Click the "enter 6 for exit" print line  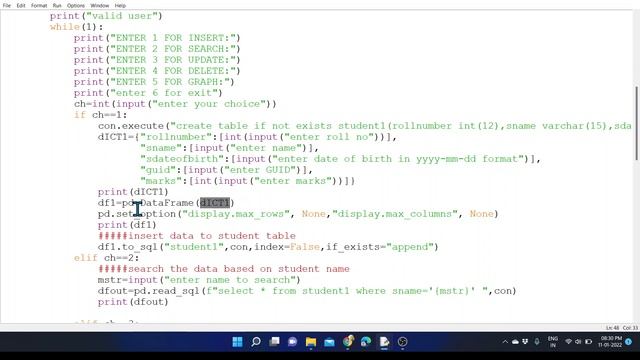click(148, 93)
